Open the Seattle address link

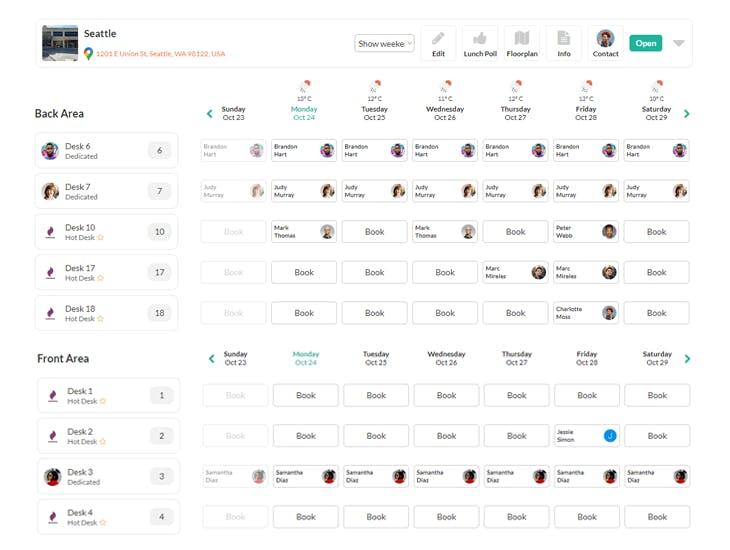[161, 54]
